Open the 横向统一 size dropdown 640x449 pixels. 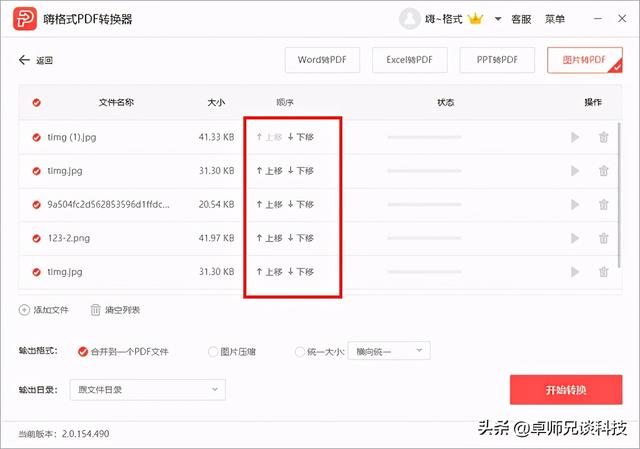point(388,351)
